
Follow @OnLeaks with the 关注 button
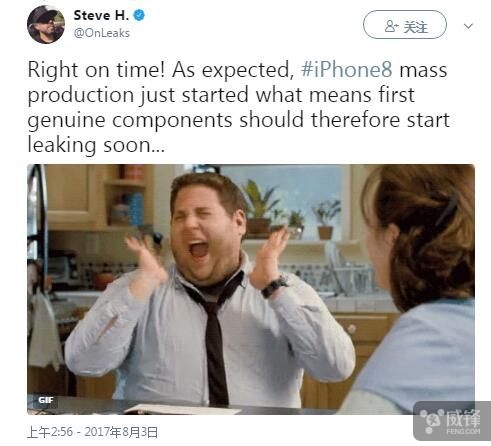(405, 25)
